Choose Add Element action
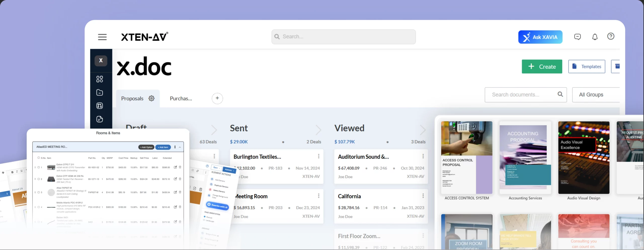This screenshot has width=644, height=250. (x=218, y=180)
